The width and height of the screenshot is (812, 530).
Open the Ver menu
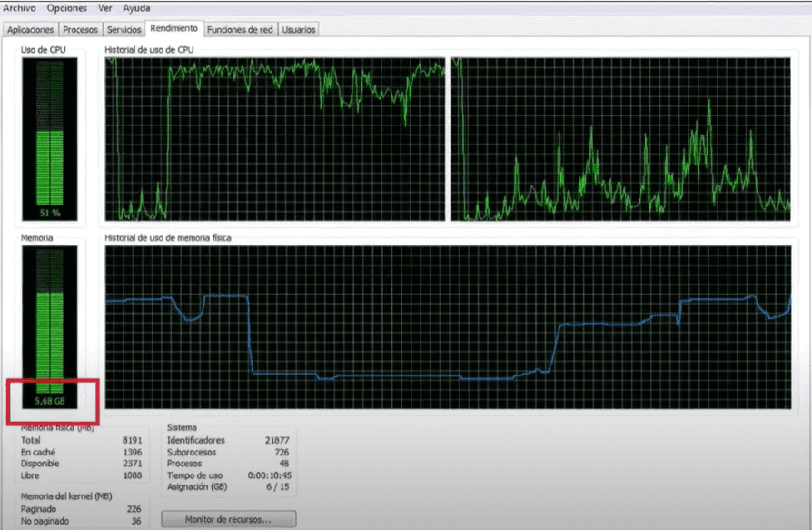click(105, 7)
